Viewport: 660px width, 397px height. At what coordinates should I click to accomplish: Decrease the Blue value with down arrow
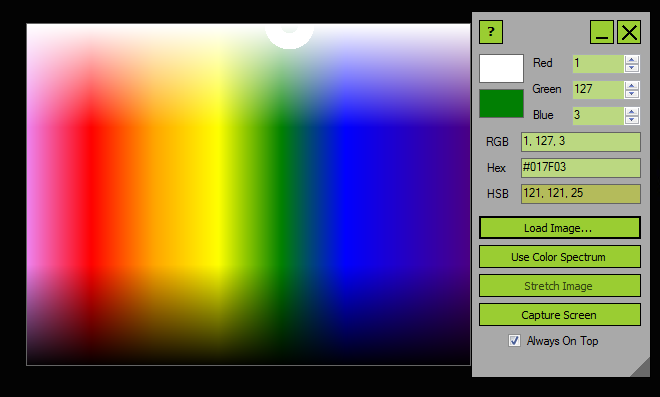pyautogui.click(x=631, y=120)
